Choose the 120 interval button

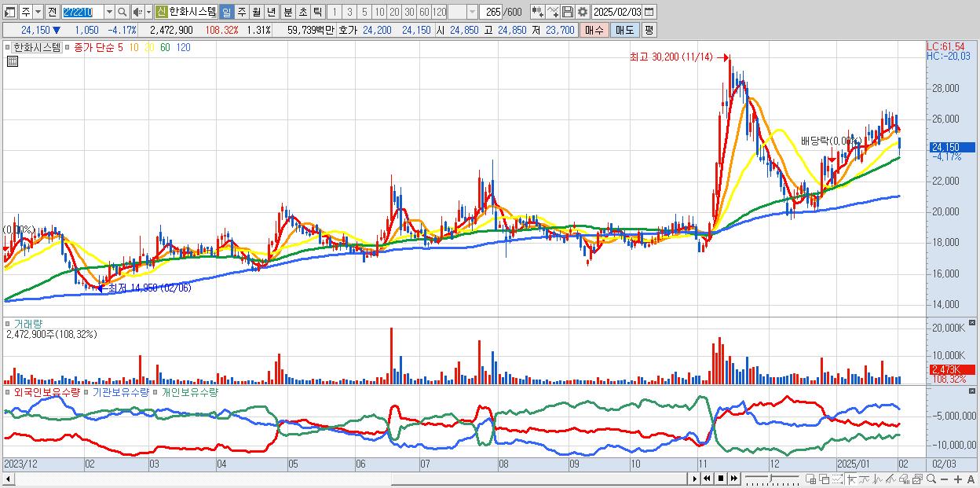click(x=440, y=12)
